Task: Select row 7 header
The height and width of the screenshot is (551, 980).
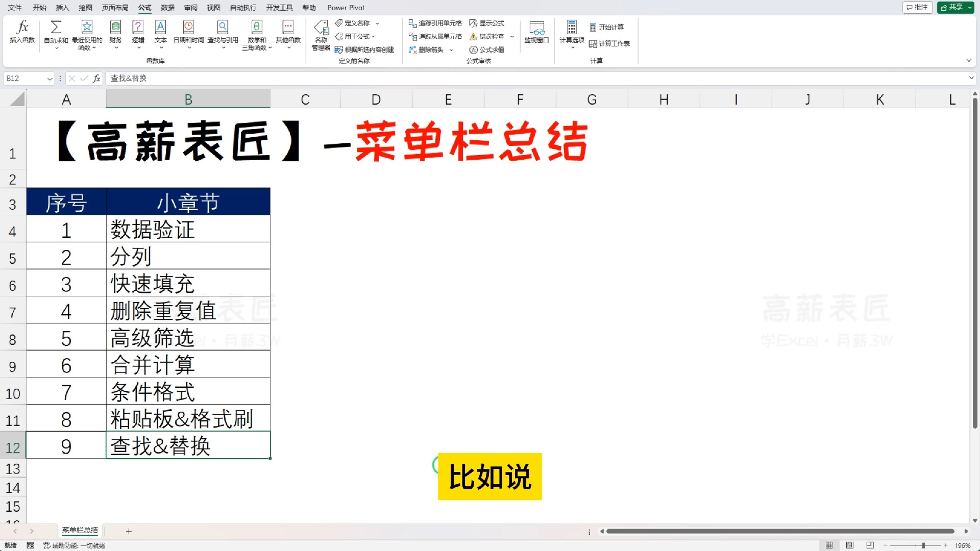Action: (13, 311)
